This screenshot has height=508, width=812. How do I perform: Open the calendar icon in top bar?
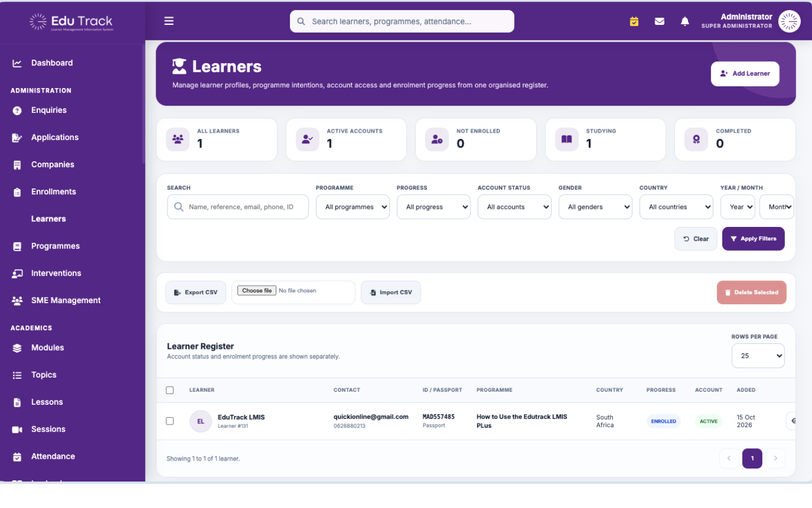point(634,21)
